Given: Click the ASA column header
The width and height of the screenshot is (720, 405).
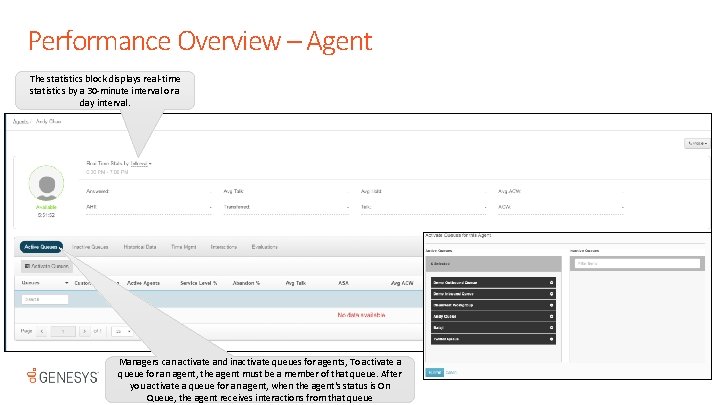Looking at the screenshot, I should (343, 283).
